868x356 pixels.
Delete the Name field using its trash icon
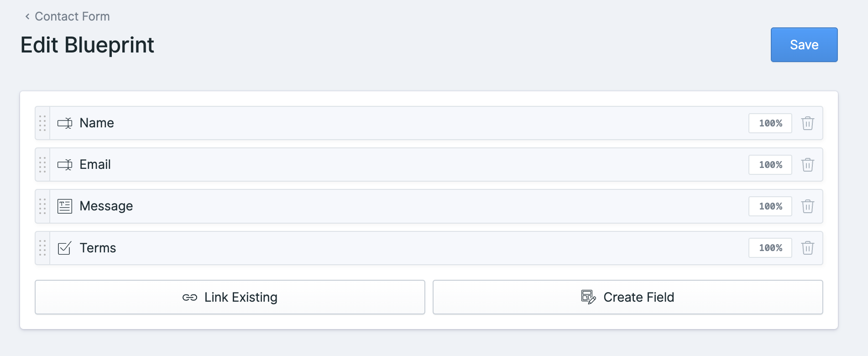[808, 123]
